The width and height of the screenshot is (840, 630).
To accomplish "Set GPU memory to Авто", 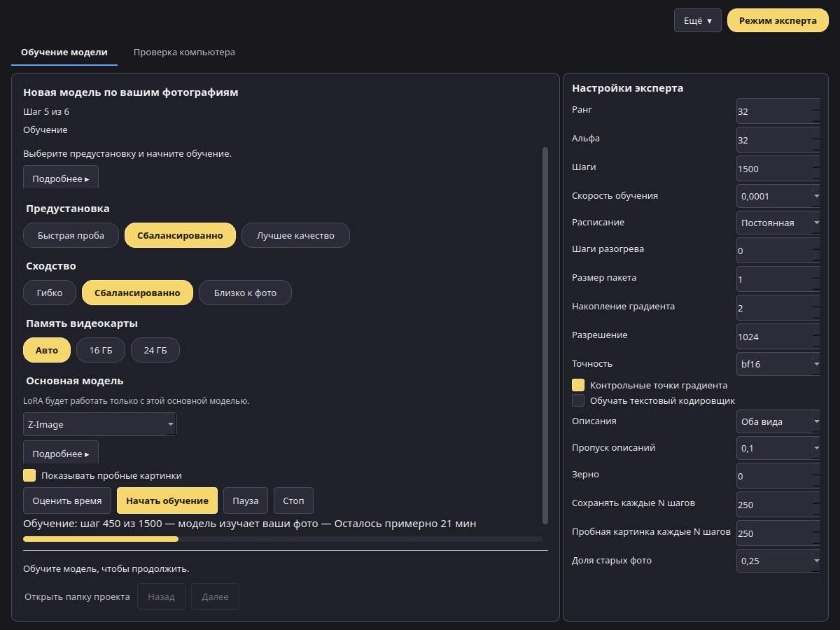I will (x=47, y=350).
